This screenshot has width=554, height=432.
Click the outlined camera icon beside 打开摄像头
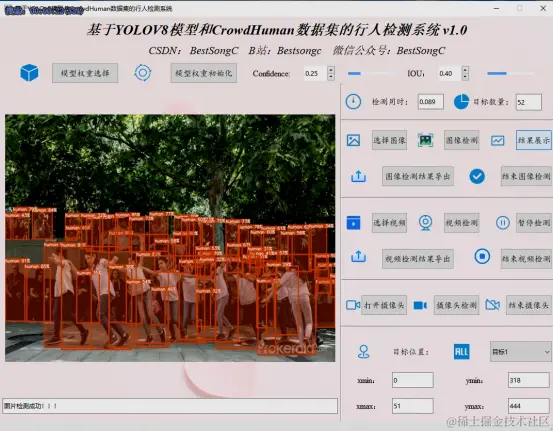353,305
